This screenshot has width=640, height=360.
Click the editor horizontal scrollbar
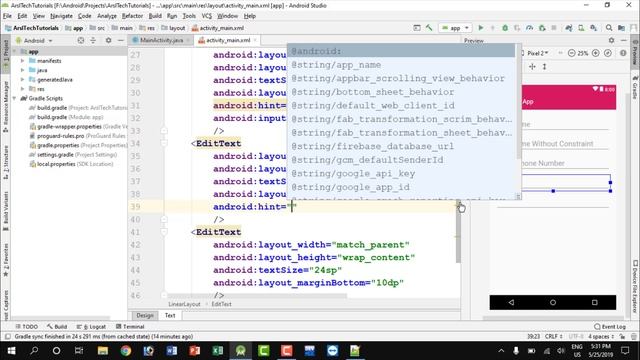(x=257, y=296)
